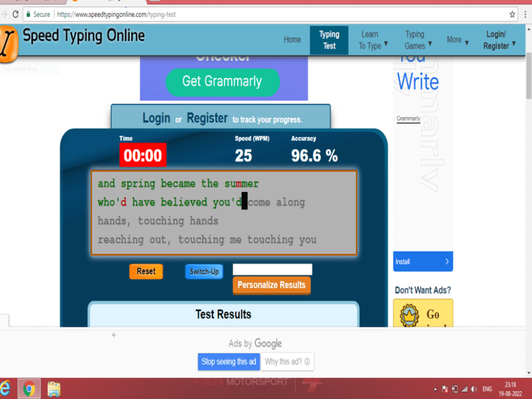
Task: Click the Switch-Up button
Action: pos(204,271)
